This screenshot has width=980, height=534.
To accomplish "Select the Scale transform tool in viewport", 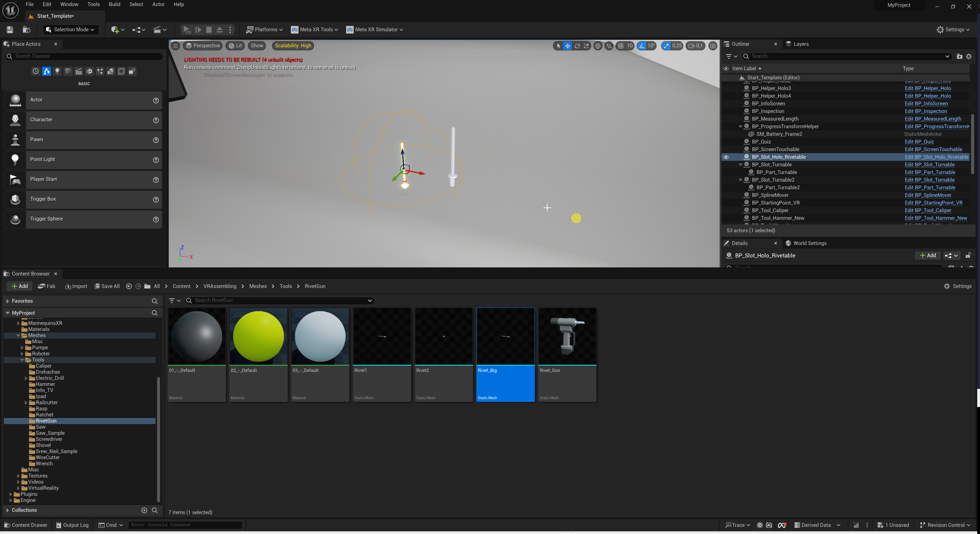I will (x=586, y=46).
